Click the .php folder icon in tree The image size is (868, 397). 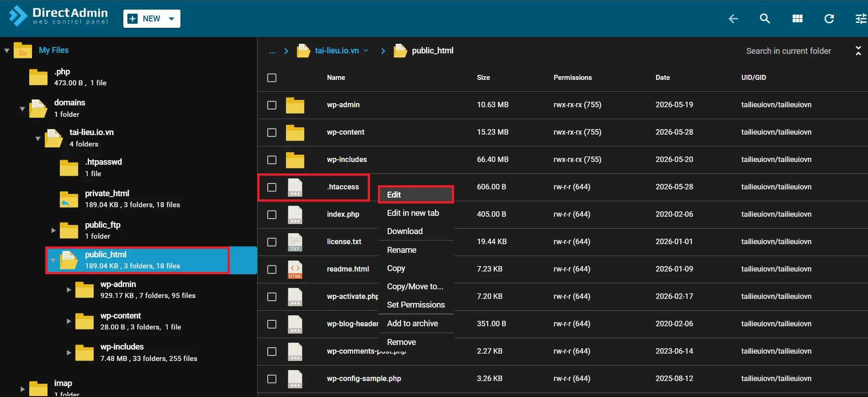[x=38, y=77]
